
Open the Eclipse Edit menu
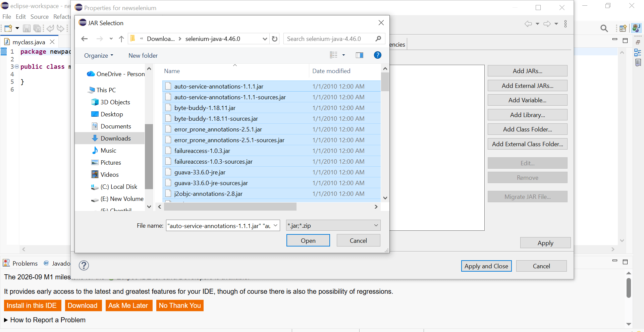[x=21, y=17]
